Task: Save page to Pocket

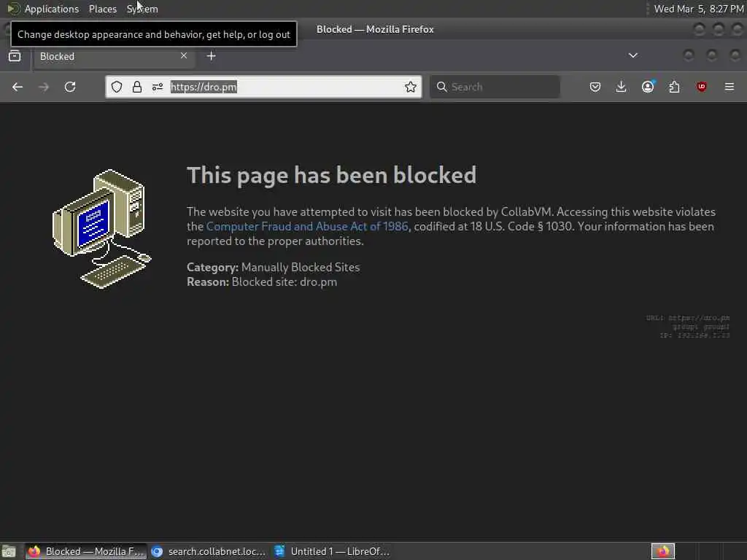Action: (x=595, y=87)
